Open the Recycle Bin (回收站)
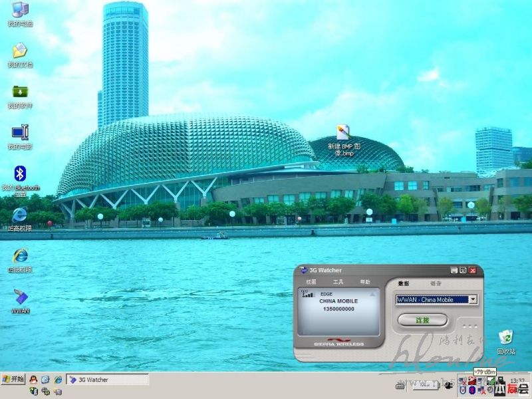The image size is (532, 399). pos(505,337)
